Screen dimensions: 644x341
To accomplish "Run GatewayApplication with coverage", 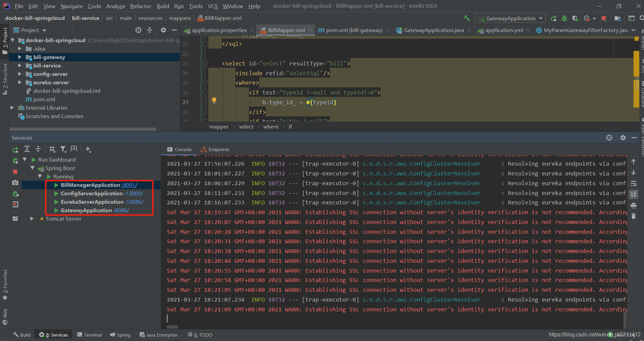I will tap(575, 18).
